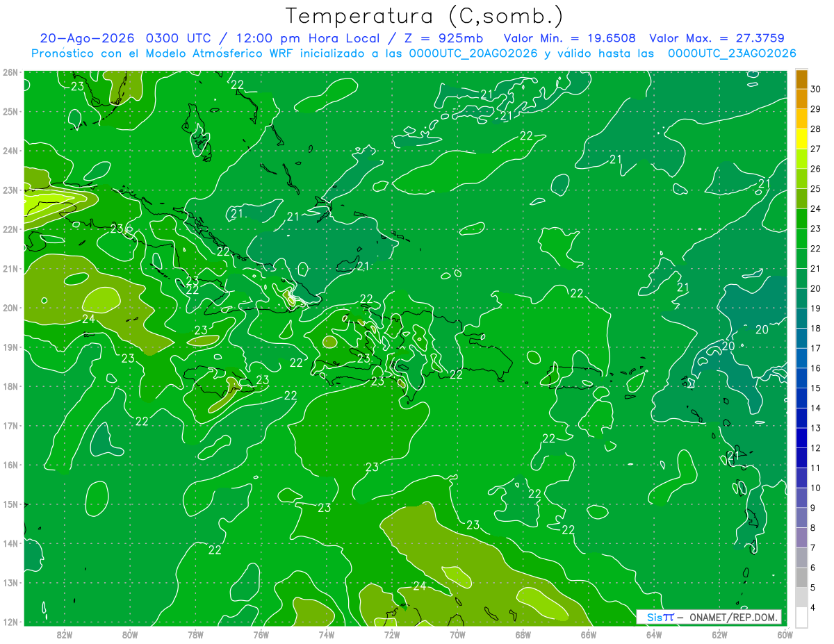Click the 'Valor Min. = 19.6508' text

tap(569, 38)
